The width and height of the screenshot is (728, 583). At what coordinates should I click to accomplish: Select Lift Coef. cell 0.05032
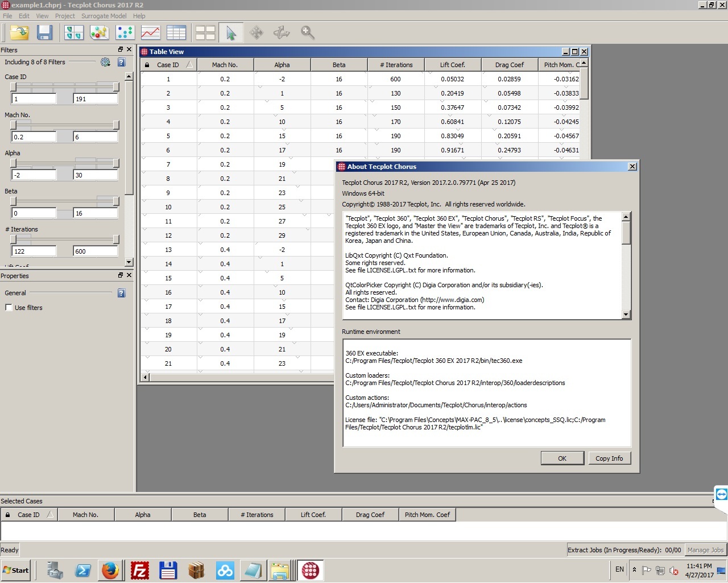click(453, 79)
